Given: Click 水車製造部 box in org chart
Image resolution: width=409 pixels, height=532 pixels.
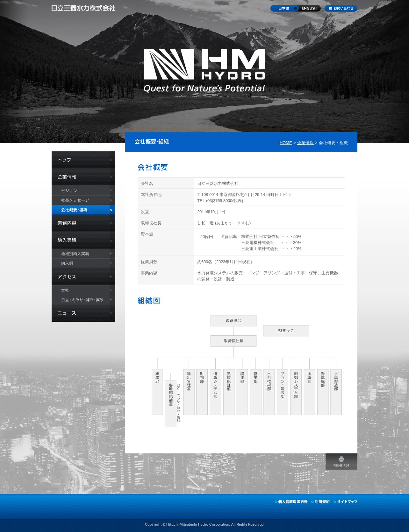Looking at the screenshot, I should click(336, 392).
